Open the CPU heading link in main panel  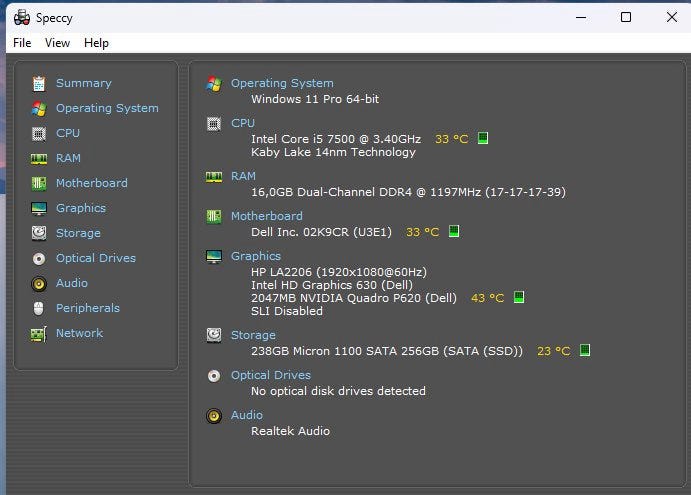[243, 123]
